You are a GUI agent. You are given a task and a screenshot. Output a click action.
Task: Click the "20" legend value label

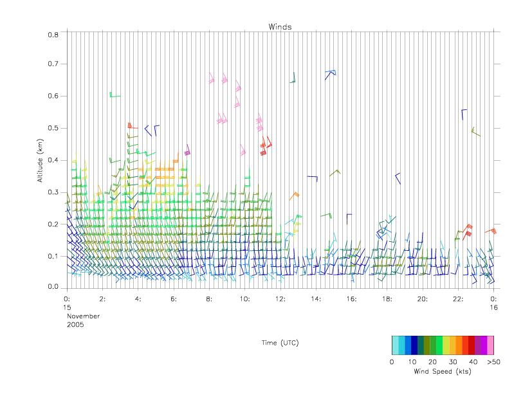click(x=432, y=361)
